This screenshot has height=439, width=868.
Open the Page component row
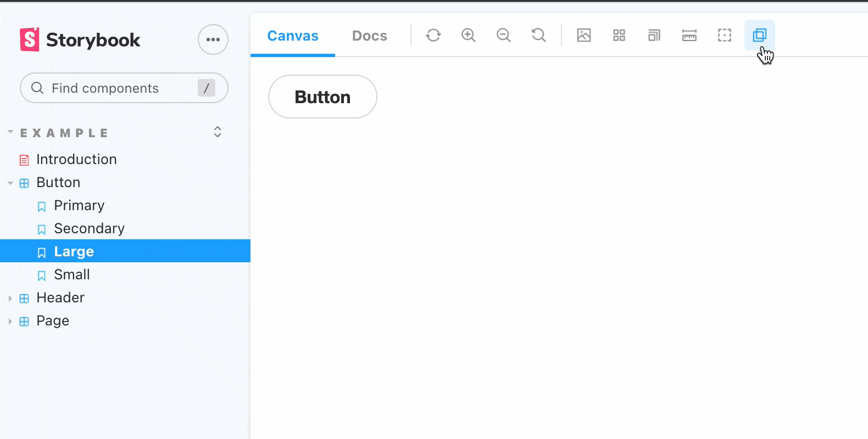(125, 320)
